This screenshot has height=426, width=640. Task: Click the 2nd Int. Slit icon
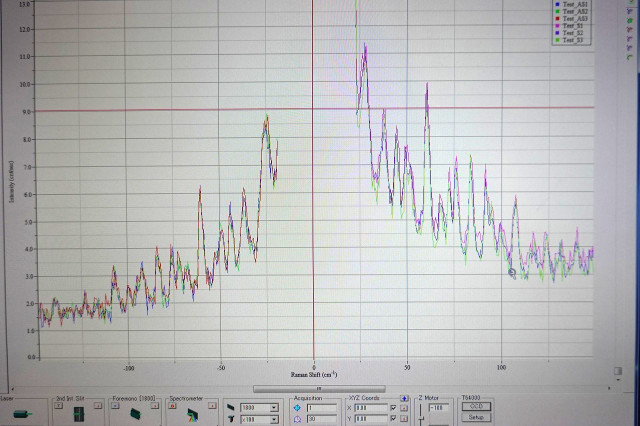click(79, 413)
